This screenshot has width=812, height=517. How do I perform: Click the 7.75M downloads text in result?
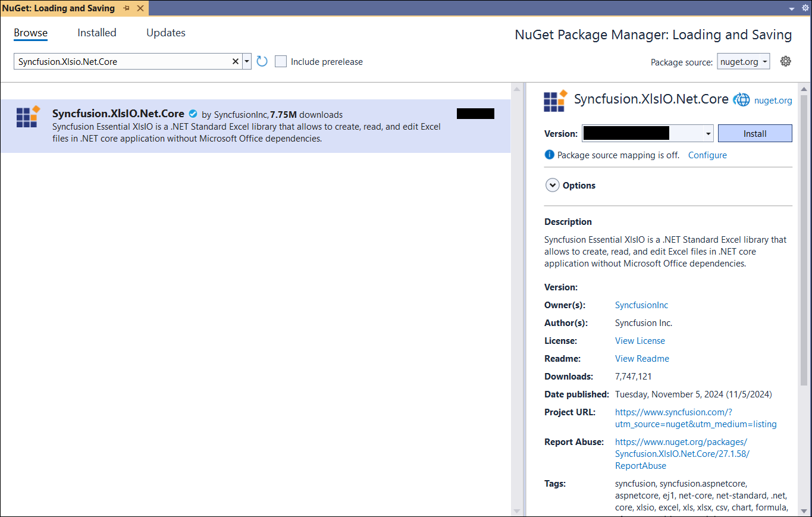[x=306, y=114]
